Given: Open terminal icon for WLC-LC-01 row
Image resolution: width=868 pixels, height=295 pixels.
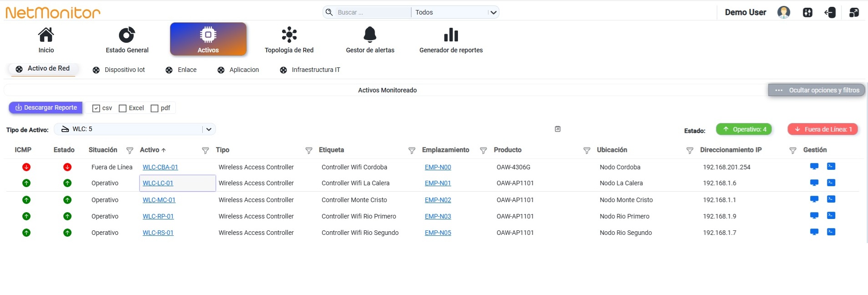Looking at the screenshot, I should 831,183.
